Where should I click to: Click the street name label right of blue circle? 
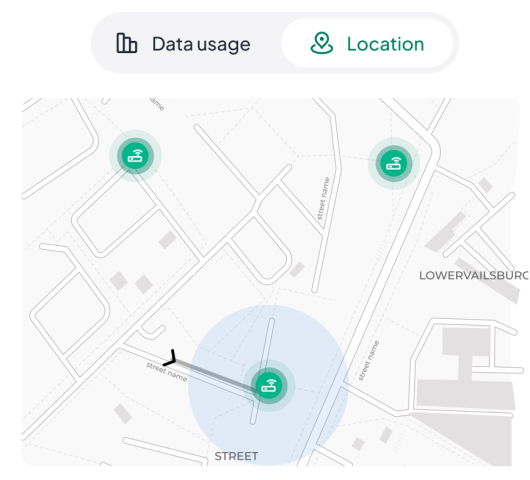point(368,361)
